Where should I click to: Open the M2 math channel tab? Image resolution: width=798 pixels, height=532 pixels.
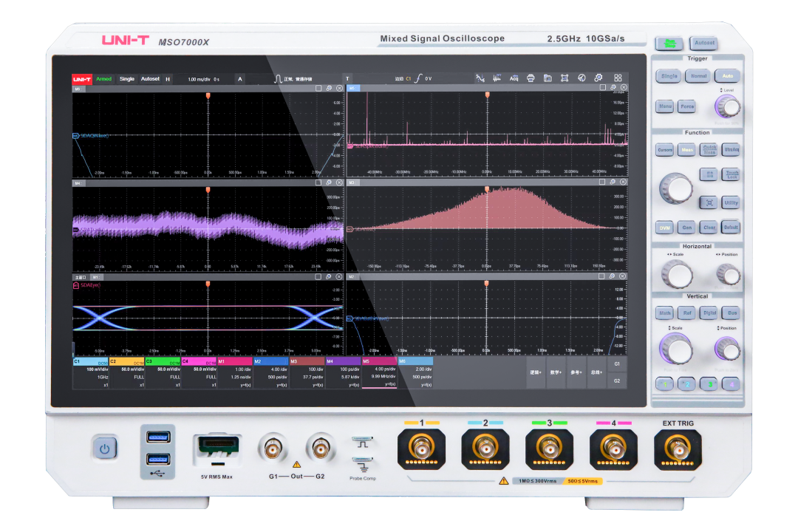click(x=271, y=373)
